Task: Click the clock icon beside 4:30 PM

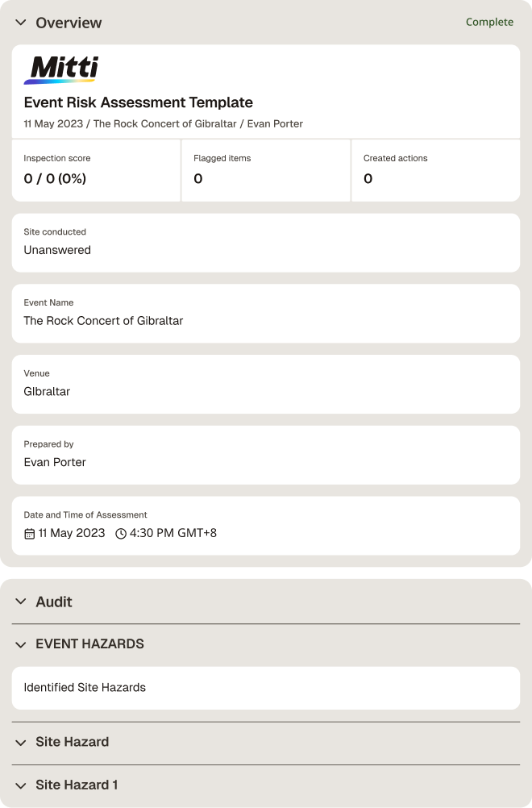Action: click(x=121, y=534)
